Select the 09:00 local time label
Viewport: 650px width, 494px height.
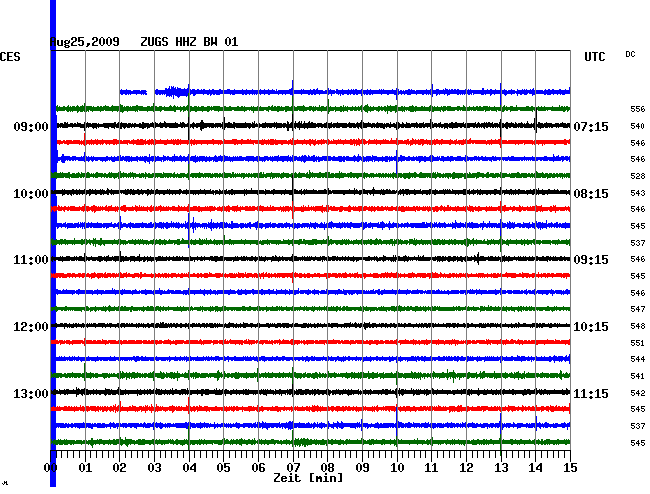(x=31, y=127)
